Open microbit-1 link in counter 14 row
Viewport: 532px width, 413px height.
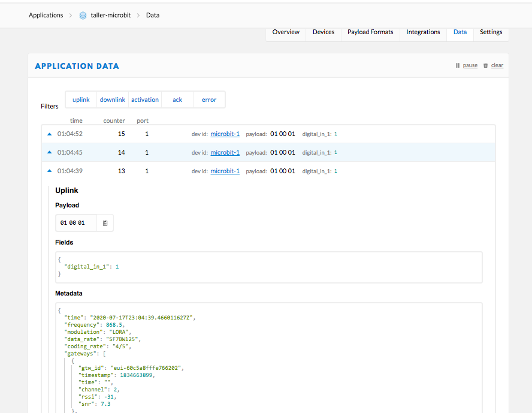click(225, 152)
